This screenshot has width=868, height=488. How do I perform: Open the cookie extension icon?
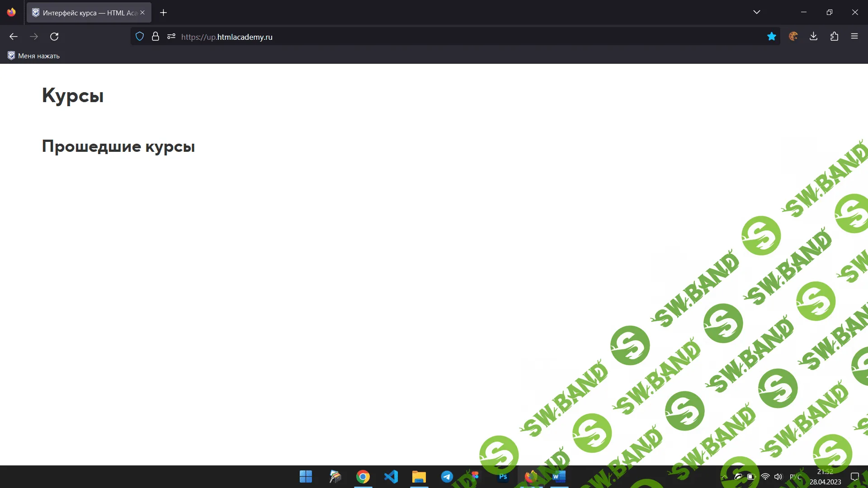pyautogui.click(x=793, y=37)
